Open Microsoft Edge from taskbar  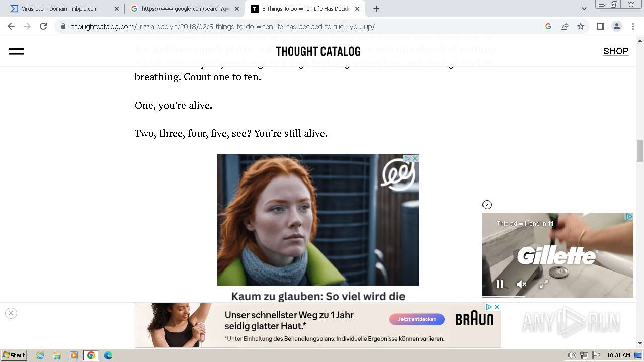108,355
